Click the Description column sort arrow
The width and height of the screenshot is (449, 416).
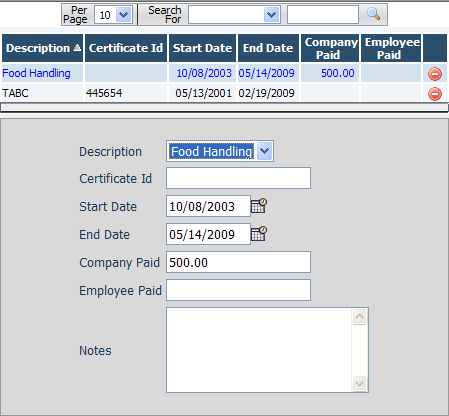77,48
